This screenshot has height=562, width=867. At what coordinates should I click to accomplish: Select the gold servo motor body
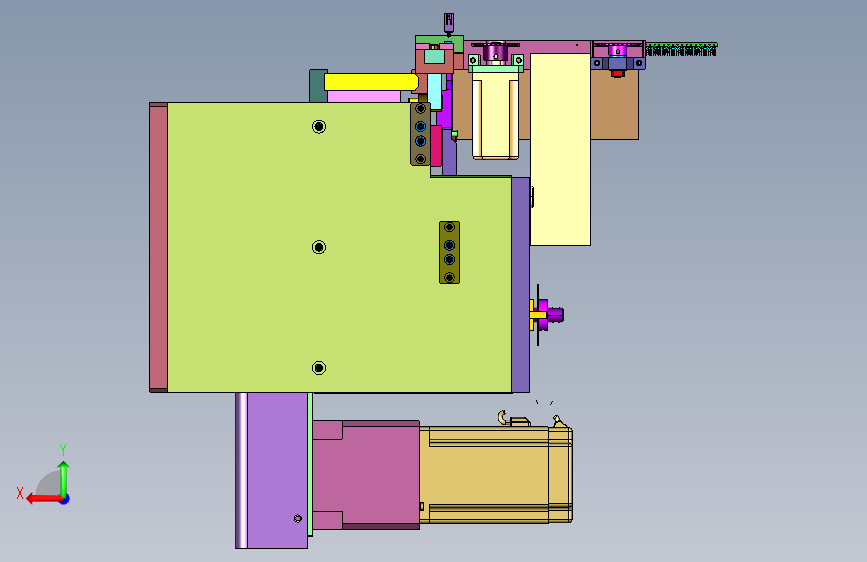pos(495,475)
